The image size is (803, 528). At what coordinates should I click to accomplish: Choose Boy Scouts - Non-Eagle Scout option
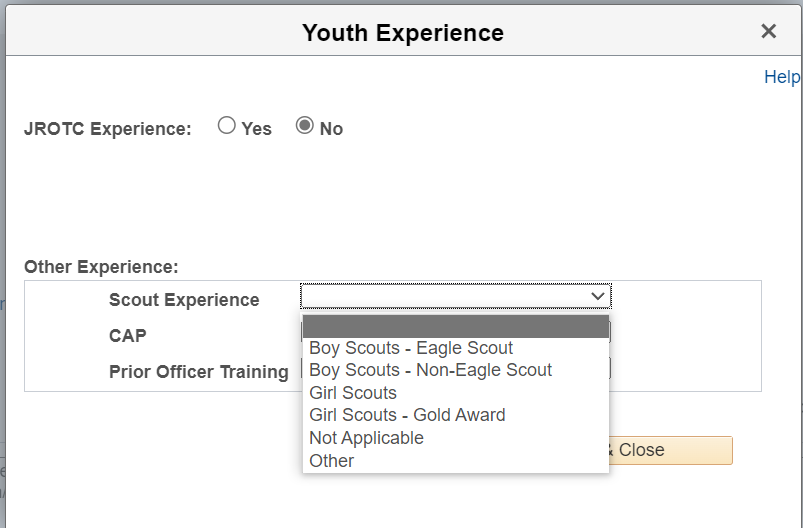430,370
